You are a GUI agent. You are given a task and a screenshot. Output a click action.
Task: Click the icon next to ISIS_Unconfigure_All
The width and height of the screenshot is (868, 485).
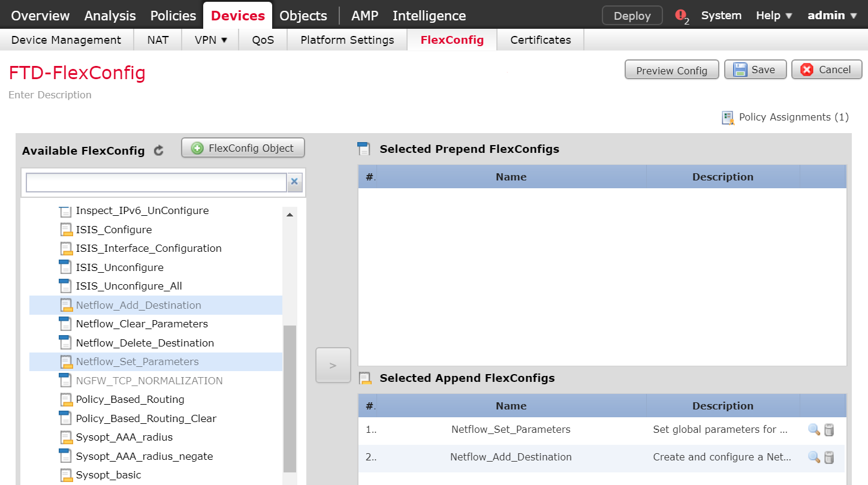(65, 286)
